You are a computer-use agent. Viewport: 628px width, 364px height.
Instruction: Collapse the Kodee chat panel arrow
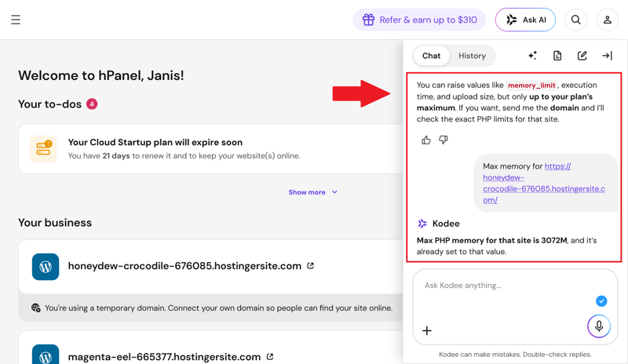[x=607, y=56]
